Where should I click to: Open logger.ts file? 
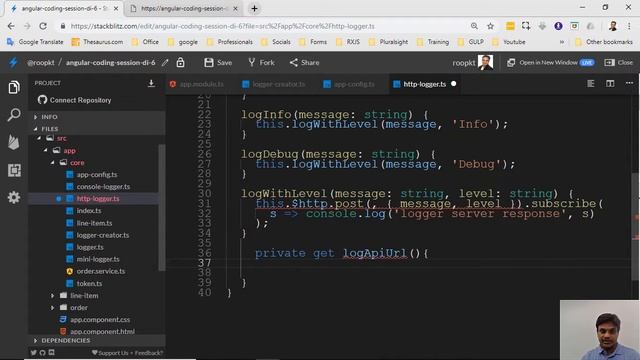coord(90,247)
